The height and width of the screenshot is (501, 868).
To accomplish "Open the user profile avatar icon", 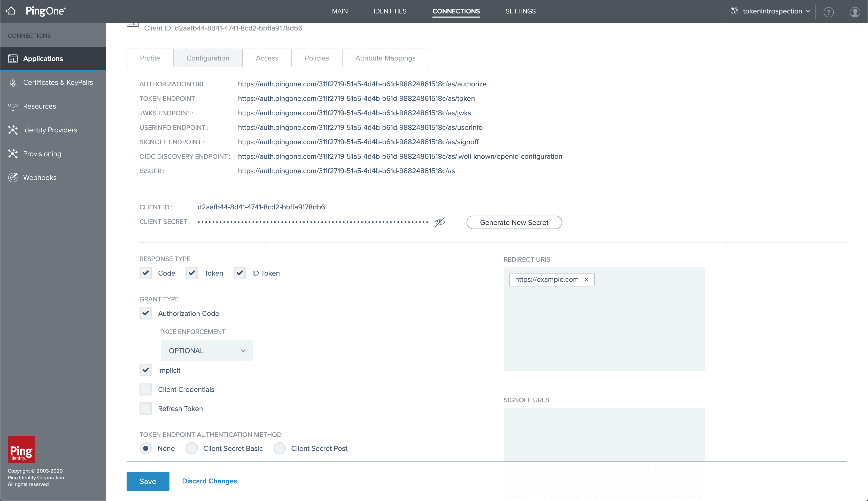I will coord(855,12).
